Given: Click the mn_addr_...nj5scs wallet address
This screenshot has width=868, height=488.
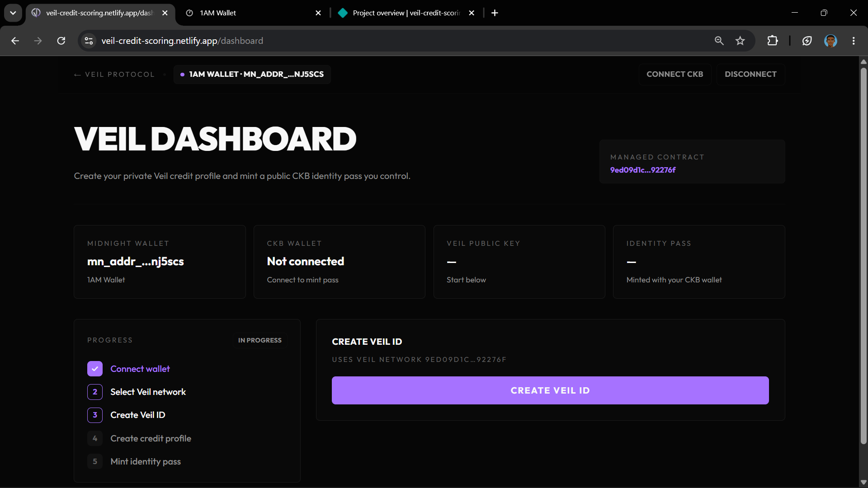Looking at the screenshot, I should (x=136, y=261).
